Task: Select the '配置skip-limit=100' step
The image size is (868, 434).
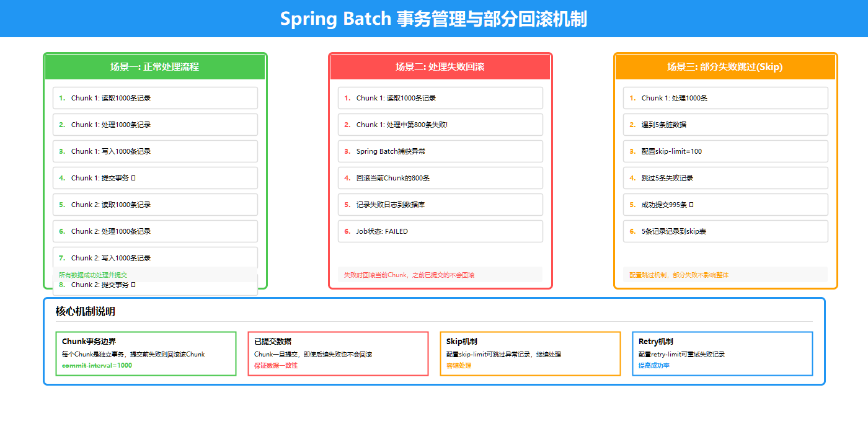Action: pos(725,151)
